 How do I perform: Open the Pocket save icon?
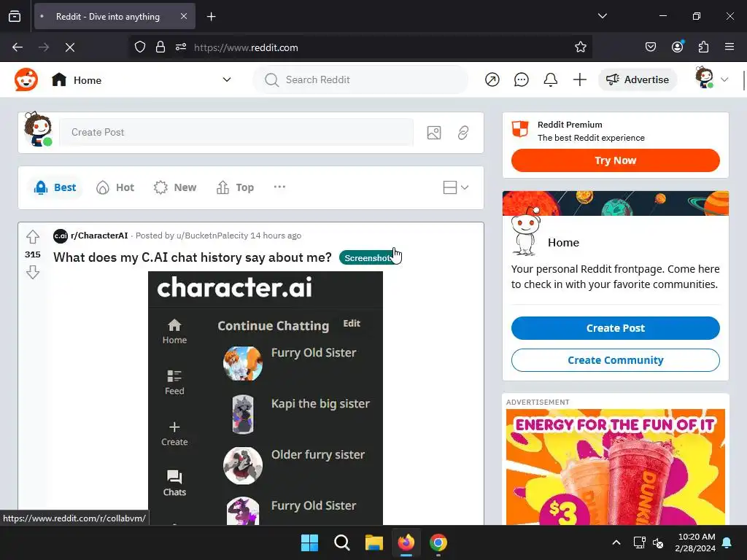pyautogui.click(x=650, y=47)
